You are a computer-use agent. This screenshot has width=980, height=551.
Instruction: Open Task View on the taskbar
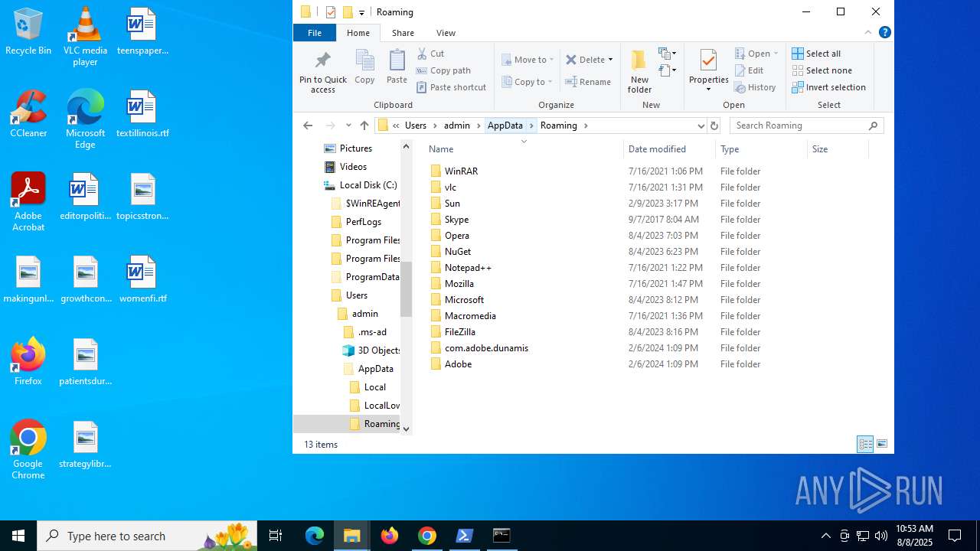tap(276, 536)
